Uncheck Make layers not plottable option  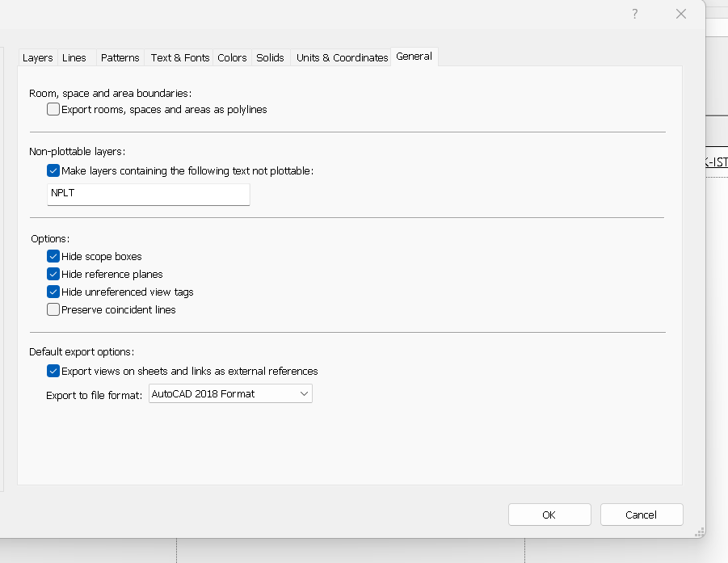pos(53,170)
